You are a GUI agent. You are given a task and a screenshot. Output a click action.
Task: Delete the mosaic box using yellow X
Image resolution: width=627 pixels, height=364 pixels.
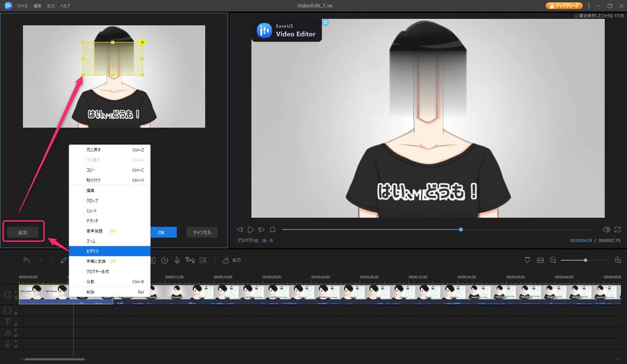pos(143,42)
